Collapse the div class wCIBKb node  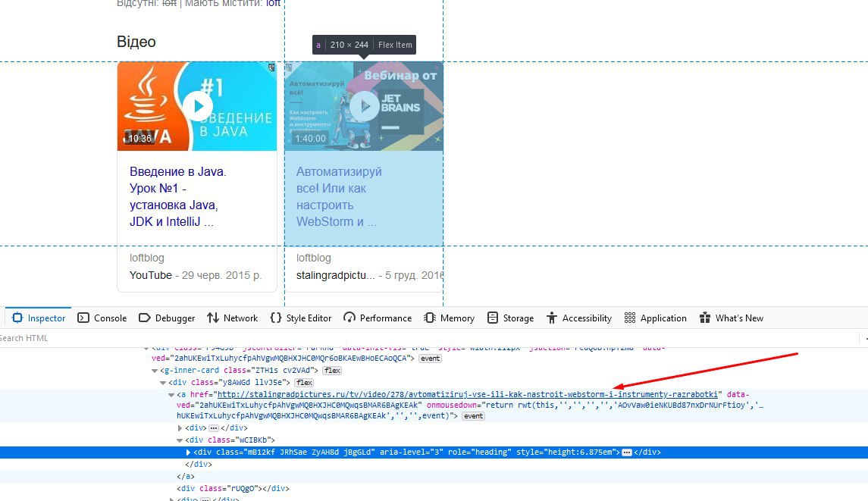pos(180,440)
